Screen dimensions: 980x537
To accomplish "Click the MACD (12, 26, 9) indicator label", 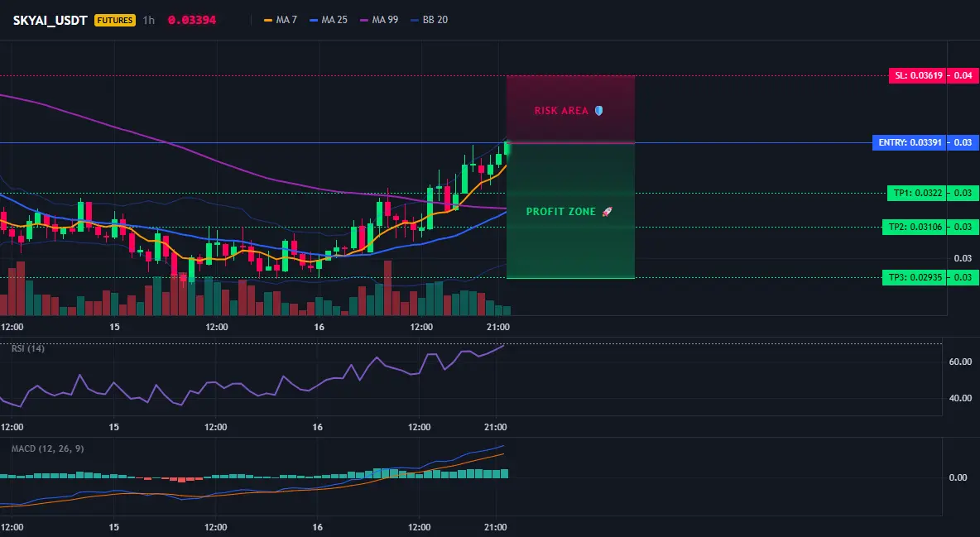I will (47, 448).
